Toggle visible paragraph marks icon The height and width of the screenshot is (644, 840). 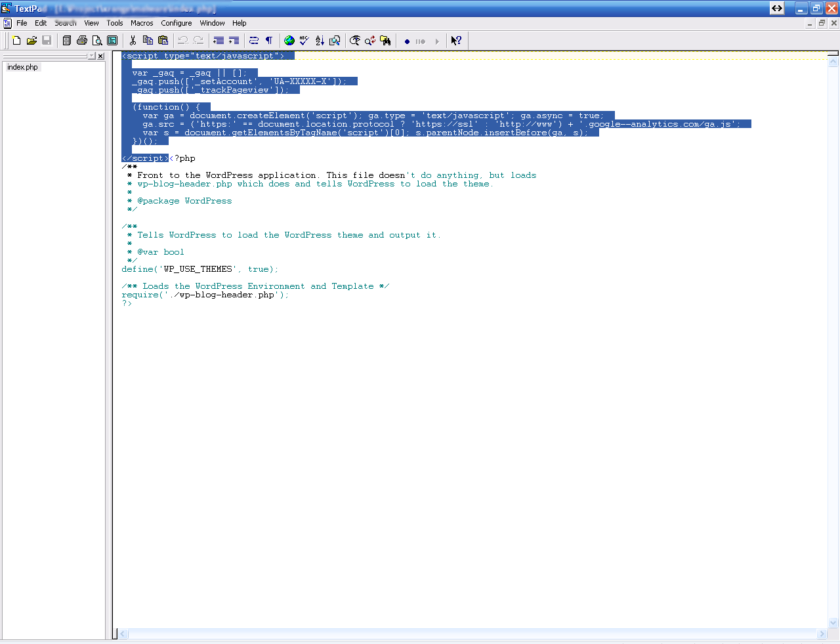pos(269,41)
